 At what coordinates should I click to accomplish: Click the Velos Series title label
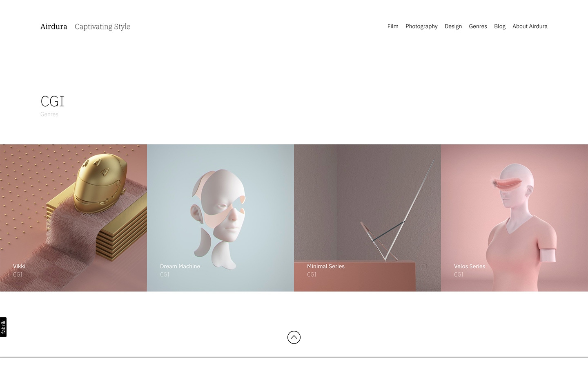[470, 266]
